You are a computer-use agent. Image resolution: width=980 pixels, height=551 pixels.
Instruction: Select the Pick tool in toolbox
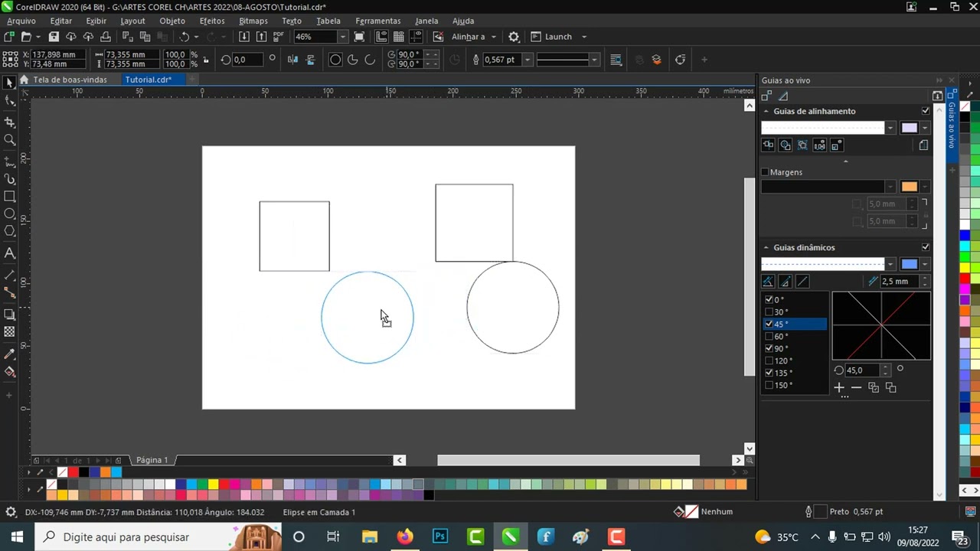[x=10, y=83]
